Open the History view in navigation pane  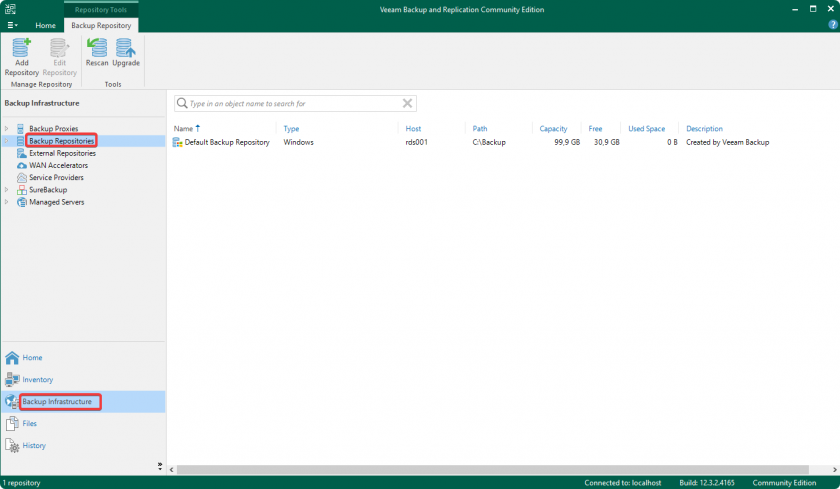[x=33, y=446]
